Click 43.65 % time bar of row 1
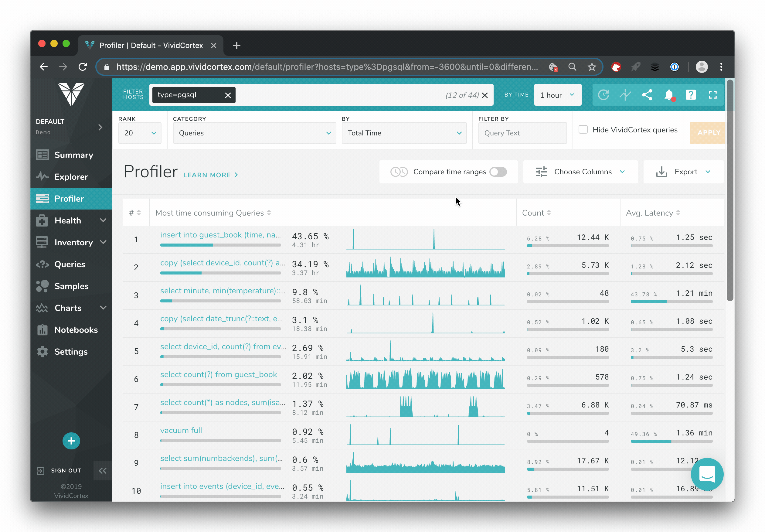 [220, 245]
